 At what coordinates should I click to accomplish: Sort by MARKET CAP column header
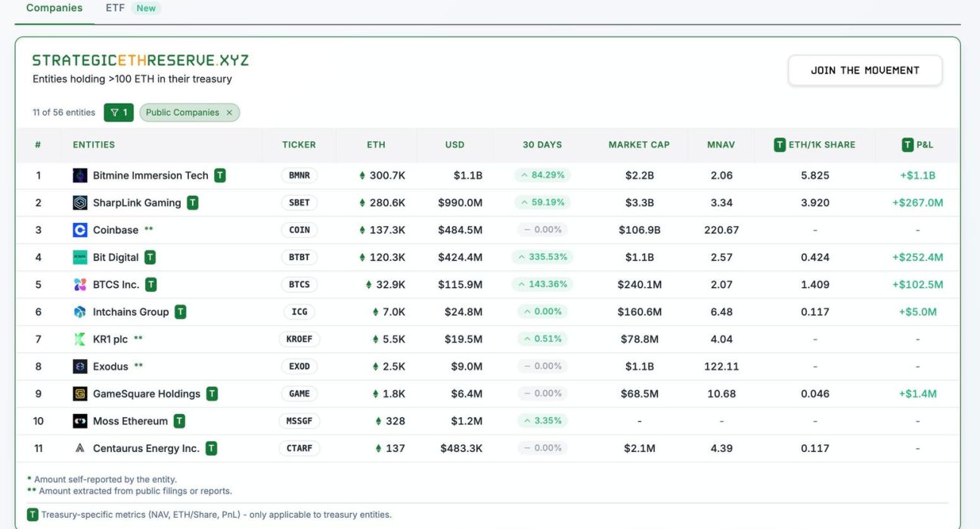[639, 144]
